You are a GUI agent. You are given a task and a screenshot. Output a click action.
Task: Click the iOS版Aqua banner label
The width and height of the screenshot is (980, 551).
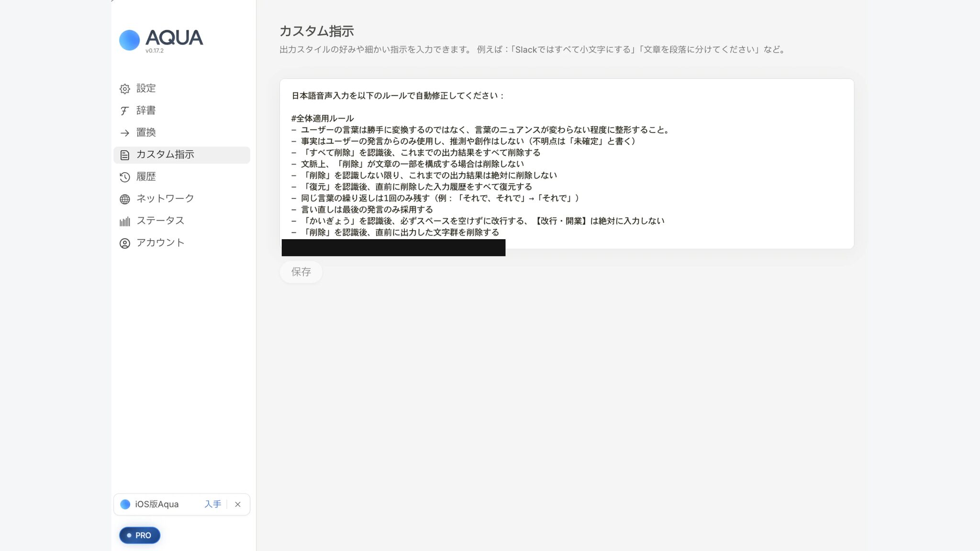156,504
